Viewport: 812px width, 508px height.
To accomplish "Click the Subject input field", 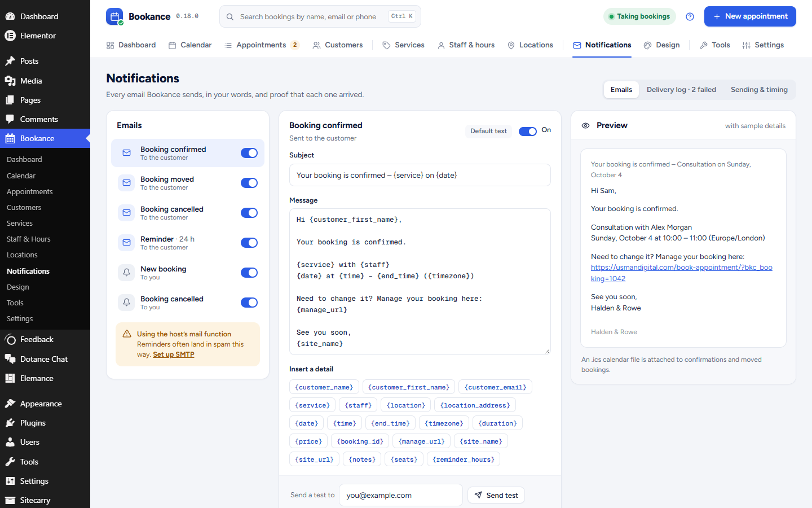I will [x=420, y=175].
